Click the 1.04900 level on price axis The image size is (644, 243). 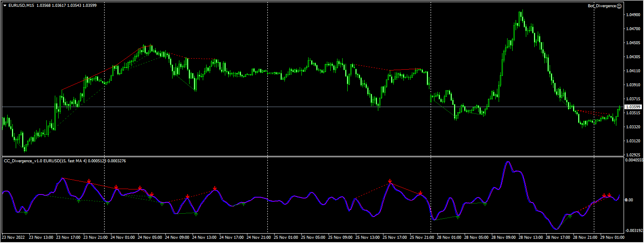coord(633,15)
